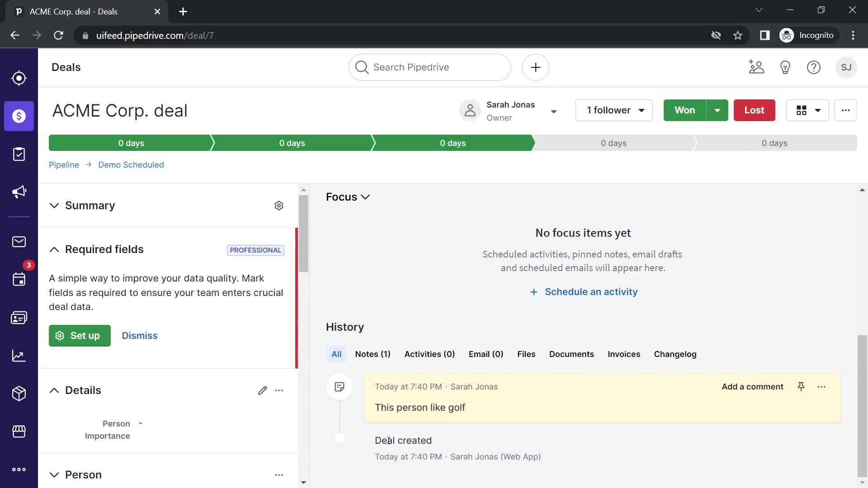868x488 pixels.
Task: Open a new browser tab
Action: coord(183,12)
